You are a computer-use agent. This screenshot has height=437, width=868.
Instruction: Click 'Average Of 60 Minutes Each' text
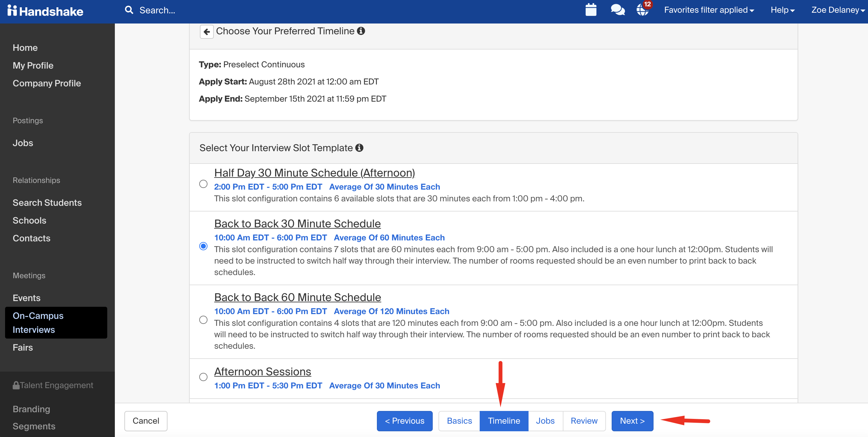pyautogui.click(x=389, y=237)
